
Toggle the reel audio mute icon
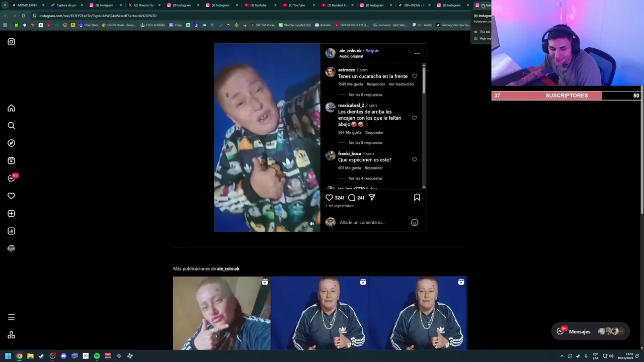[x=312, y=224]
